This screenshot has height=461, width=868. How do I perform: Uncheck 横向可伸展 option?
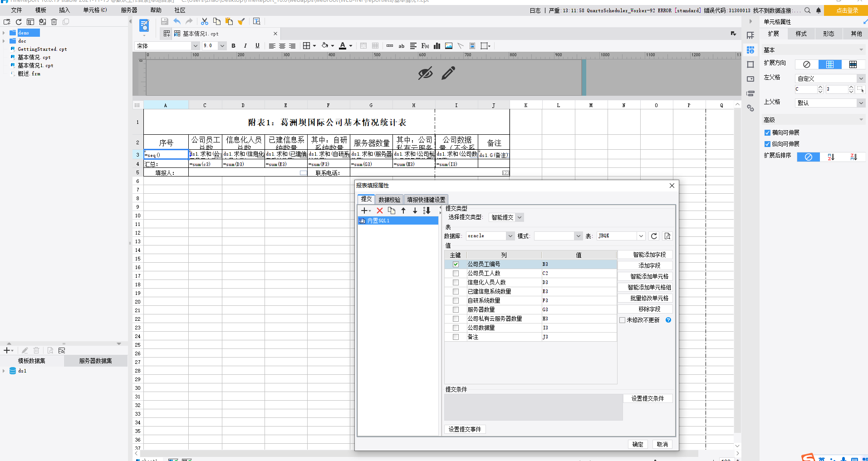coord(767,132)
